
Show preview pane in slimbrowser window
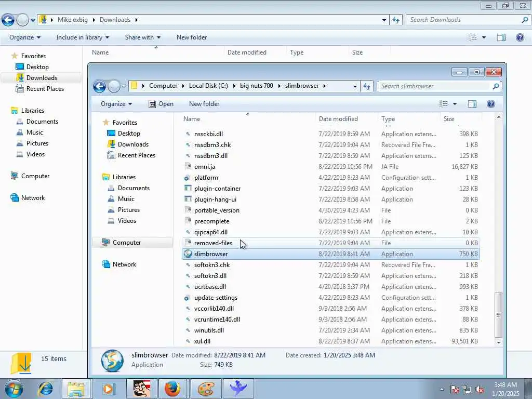point(472,104)
